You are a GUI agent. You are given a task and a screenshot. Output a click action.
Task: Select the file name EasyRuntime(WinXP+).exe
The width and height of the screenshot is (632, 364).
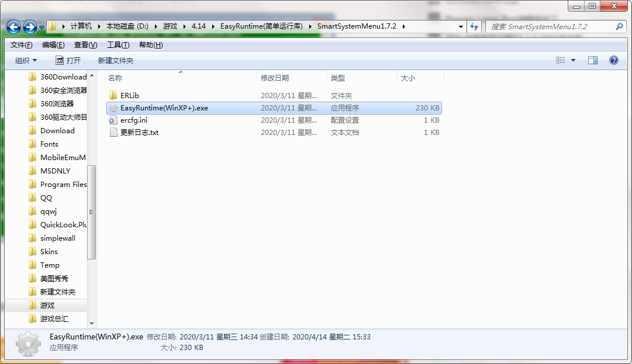pos(164,108)
